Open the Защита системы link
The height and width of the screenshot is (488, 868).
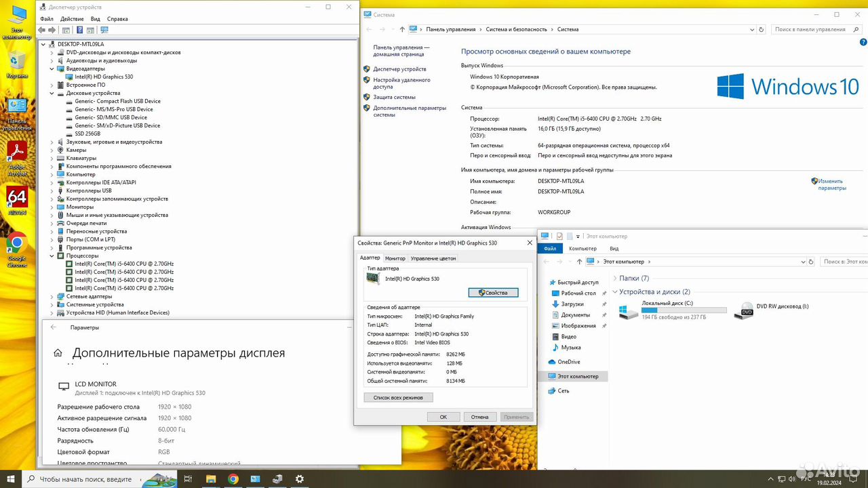pyautogui.click(x=394, y=98)
